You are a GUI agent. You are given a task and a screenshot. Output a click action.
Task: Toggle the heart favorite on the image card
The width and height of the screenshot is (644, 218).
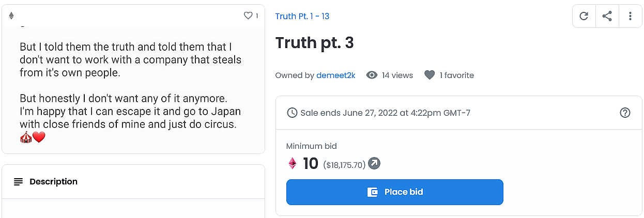click(248, 16)
